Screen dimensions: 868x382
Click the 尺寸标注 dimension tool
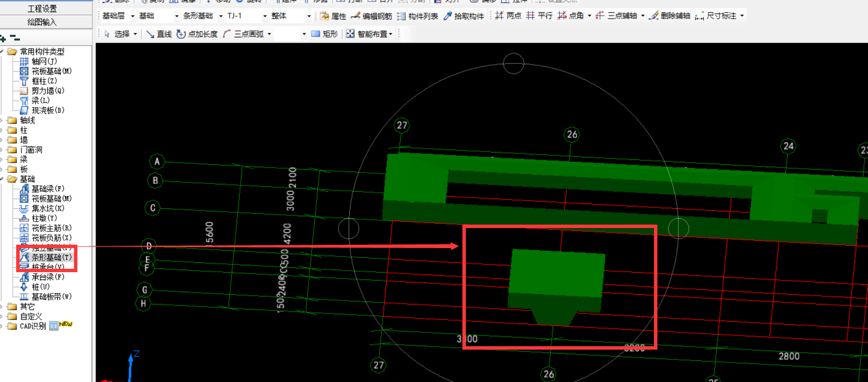pyautogui.click(x=716, y=16)
